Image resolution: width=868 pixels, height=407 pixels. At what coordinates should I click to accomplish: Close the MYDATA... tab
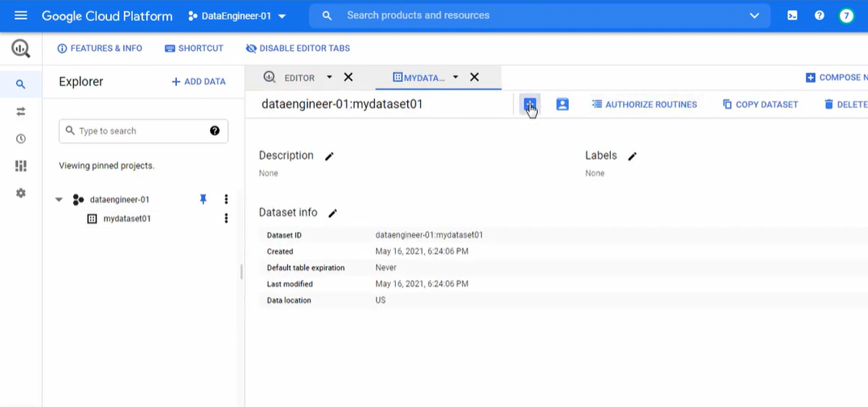coord(475,77)
